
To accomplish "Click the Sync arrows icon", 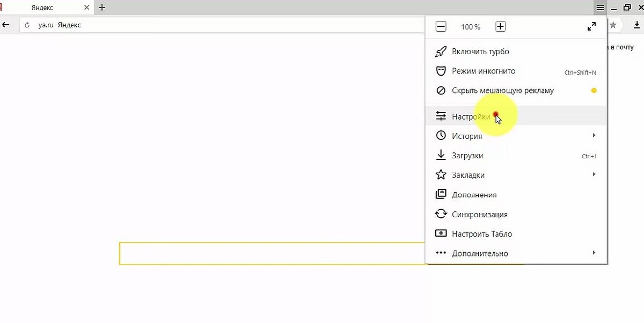I will pos(441,214).
